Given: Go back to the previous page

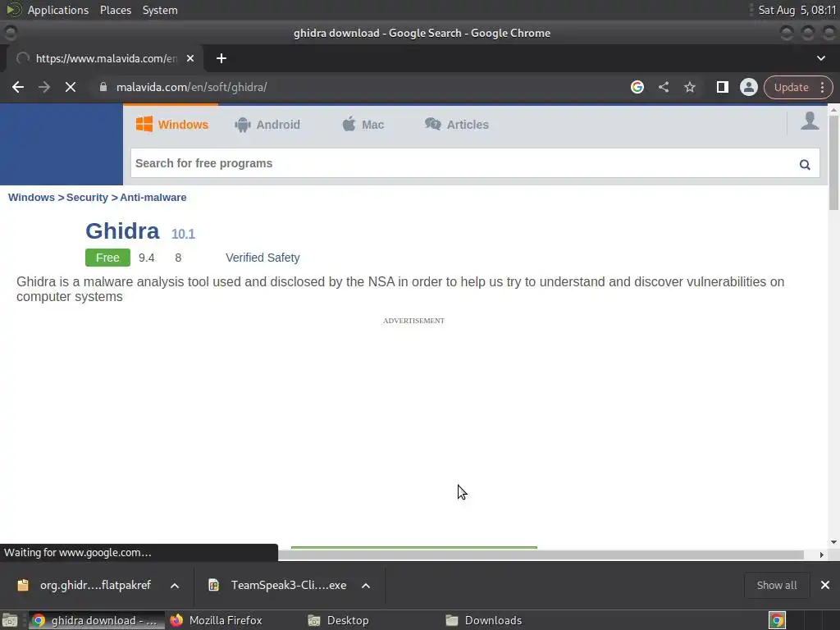Looking at the screenshot, I should click(x=18, y=87).
